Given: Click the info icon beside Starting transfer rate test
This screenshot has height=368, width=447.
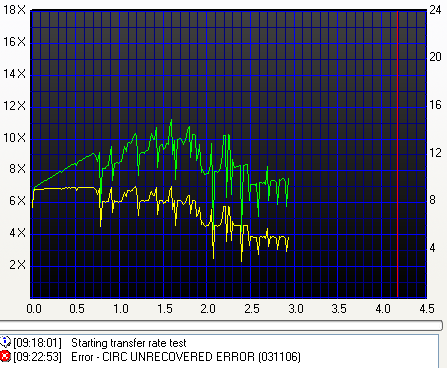Looking at the screenshot, I should tap(5, 342).
